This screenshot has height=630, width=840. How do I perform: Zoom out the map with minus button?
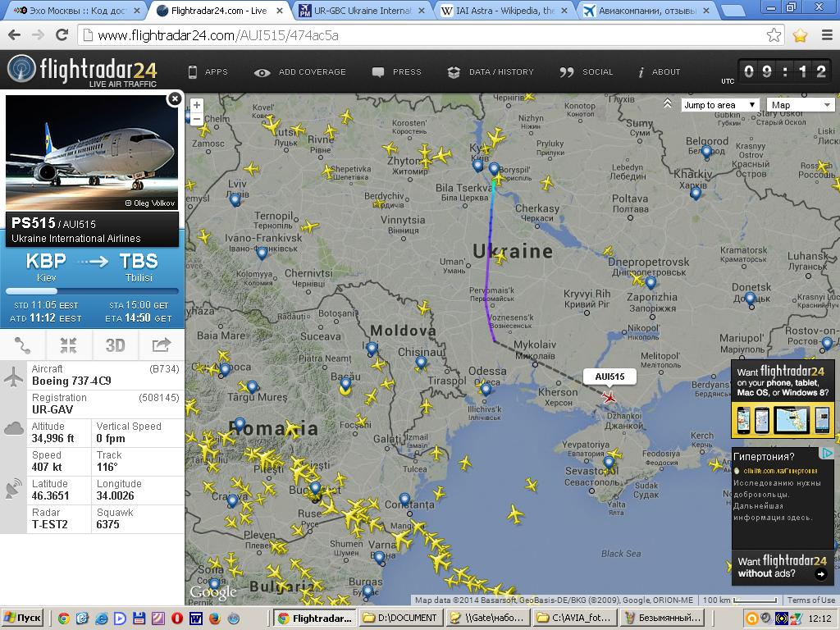[196, 120]
